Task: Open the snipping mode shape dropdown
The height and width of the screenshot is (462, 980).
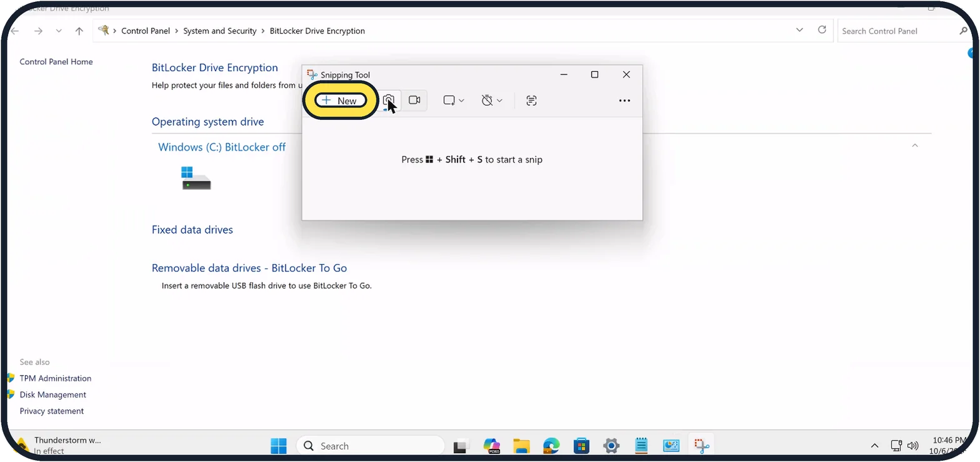Action: (454, 101)
